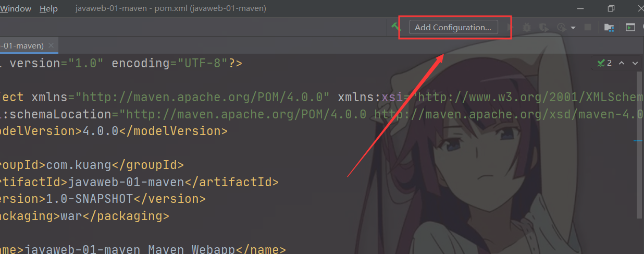Click the com.kuang groupId text
Viewport: 644px width, 254px height.
click(x=79, y=165)
